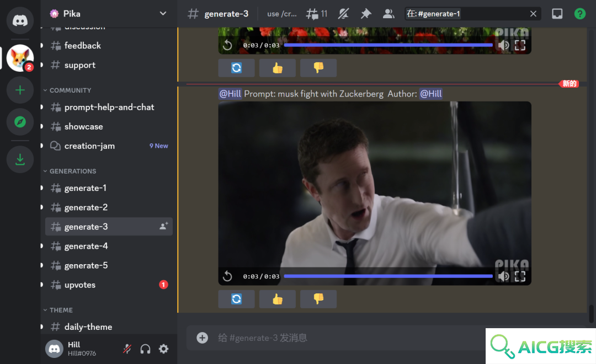Mute the musk fight video volume
596x364 pixels.
point(504,276)
